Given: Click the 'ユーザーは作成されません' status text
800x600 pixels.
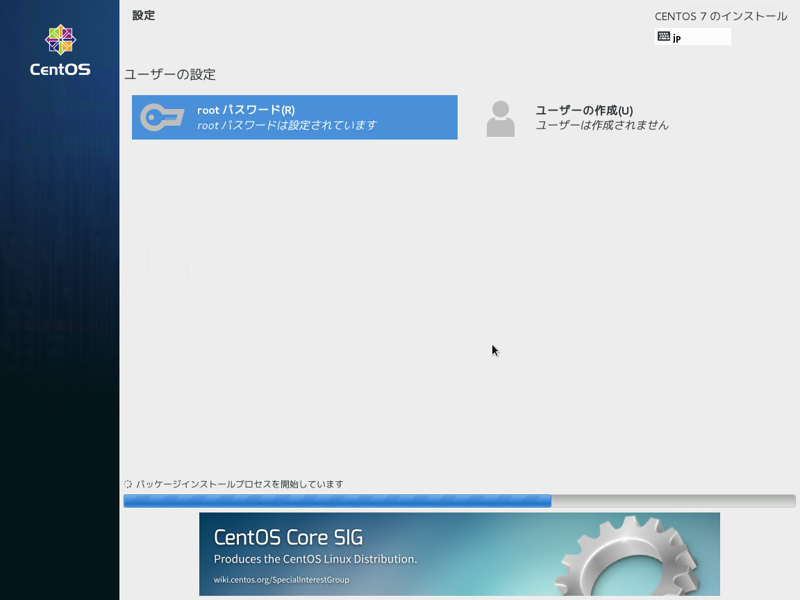Looking at the screenshot, I should coord(602,125).
